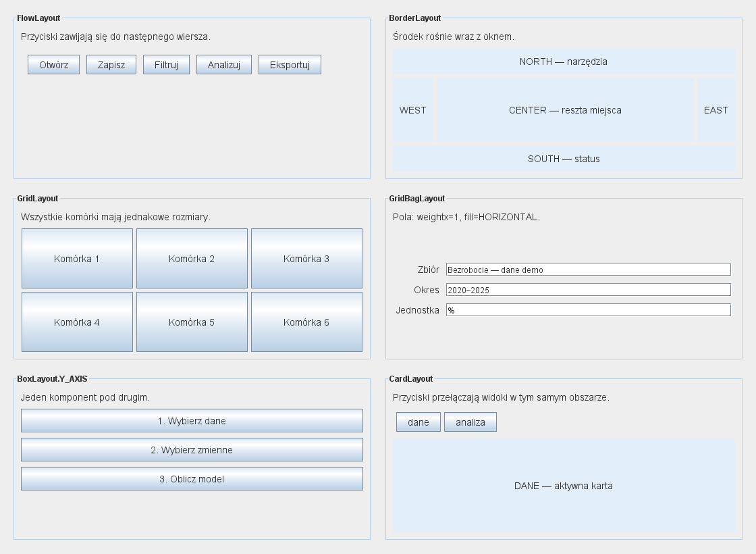756x554 pixels.
Task: Select the Filtruj button
Action: (166, 65)
